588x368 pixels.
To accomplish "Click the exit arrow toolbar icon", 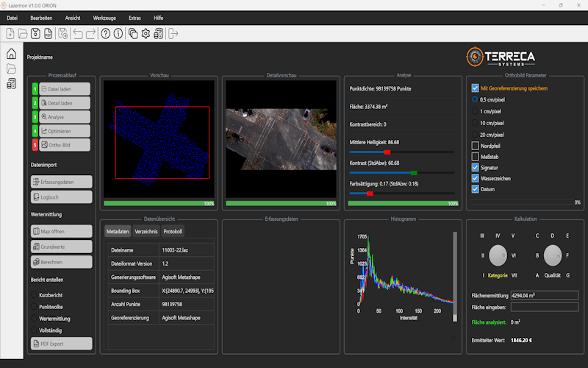I will 173,33.
